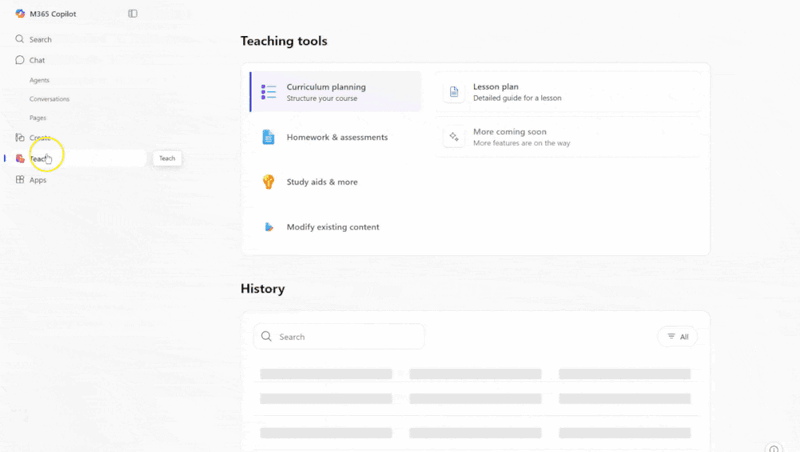
Task: Click the Teach icon in sidebar
Action: 20,159
